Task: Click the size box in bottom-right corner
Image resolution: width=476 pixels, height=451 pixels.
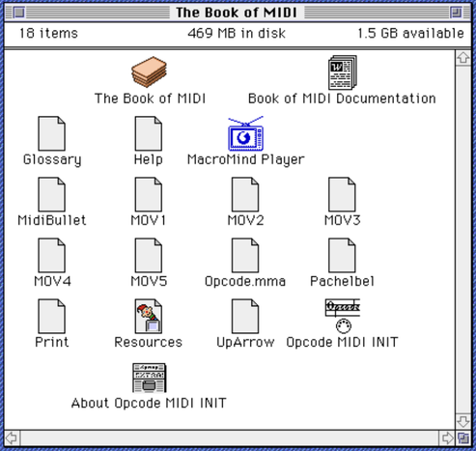Action: [463, 437]
